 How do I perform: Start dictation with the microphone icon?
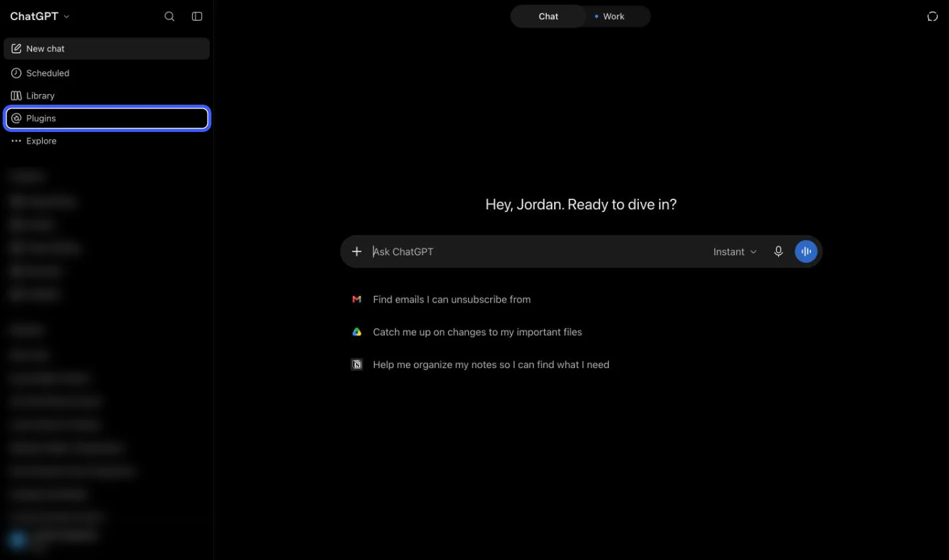coord(778,251)
